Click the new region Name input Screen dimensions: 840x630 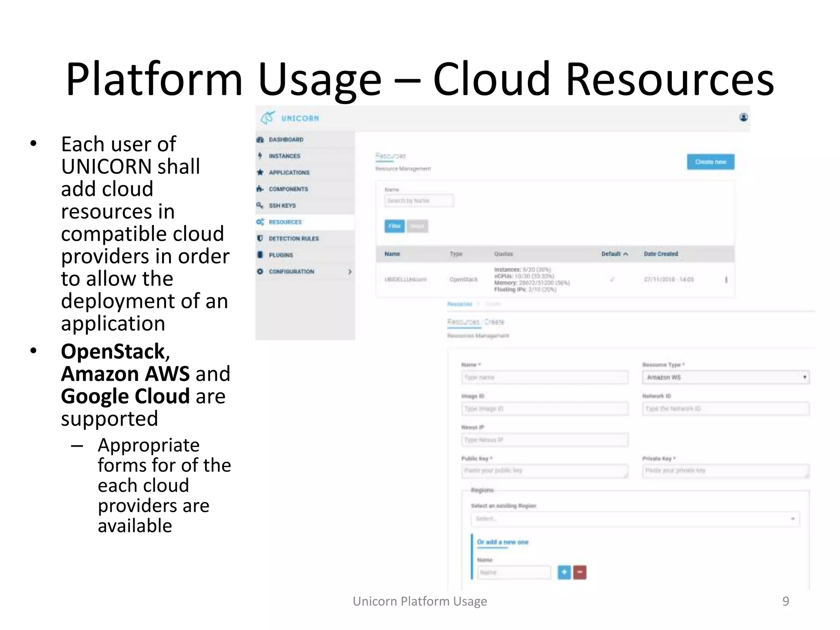(x=514, y=572)
